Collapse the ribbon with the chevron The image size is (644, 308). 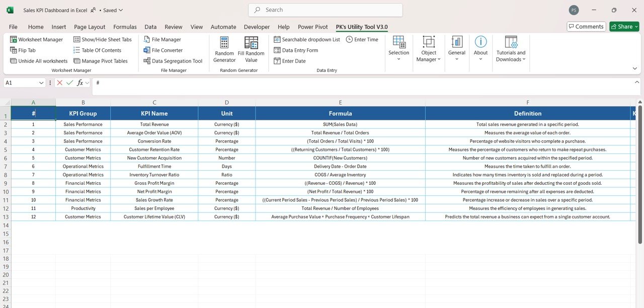635,68
